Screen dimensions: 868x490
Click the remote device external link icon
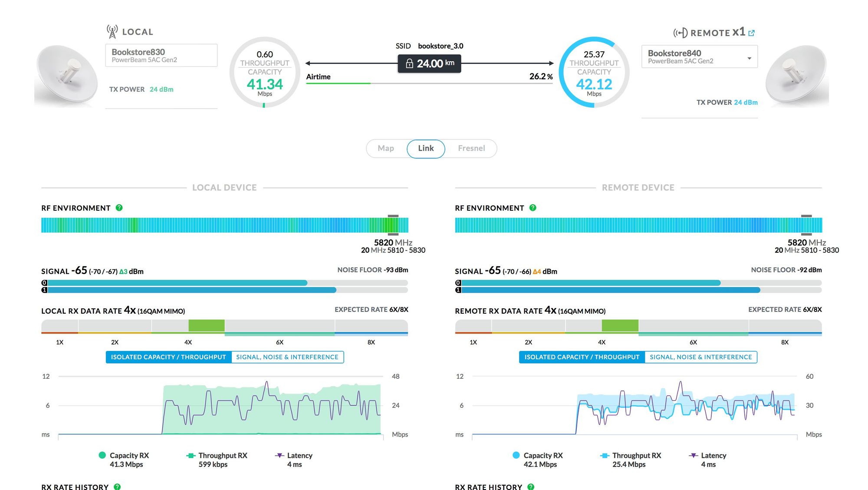tap(752, 33)
